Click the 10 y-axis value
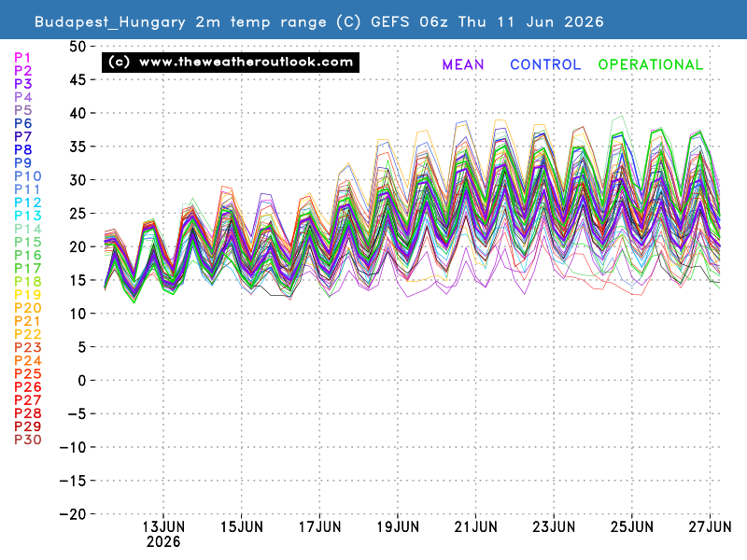Image resolution: width=747 pixels, height=560 pixels. tap(78, 314)
